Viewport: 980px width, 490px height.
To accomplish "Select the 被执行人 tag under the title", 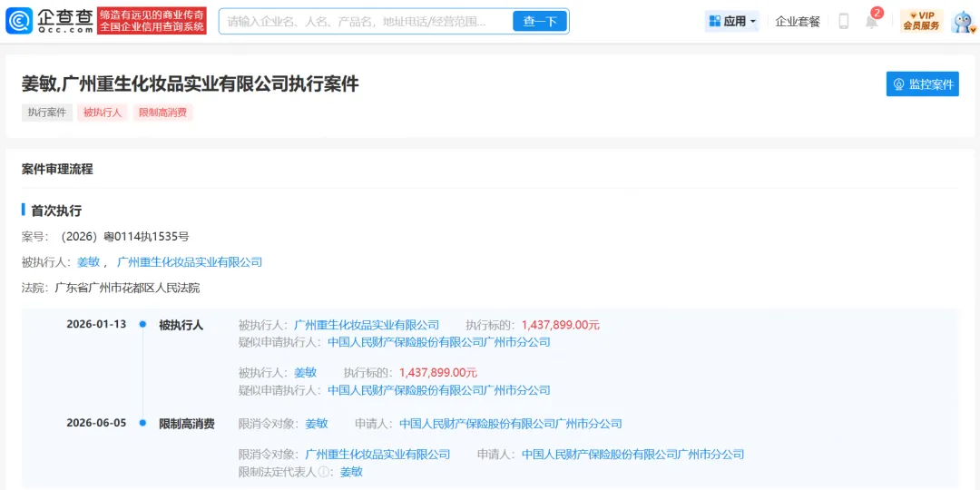I will 103,113.
